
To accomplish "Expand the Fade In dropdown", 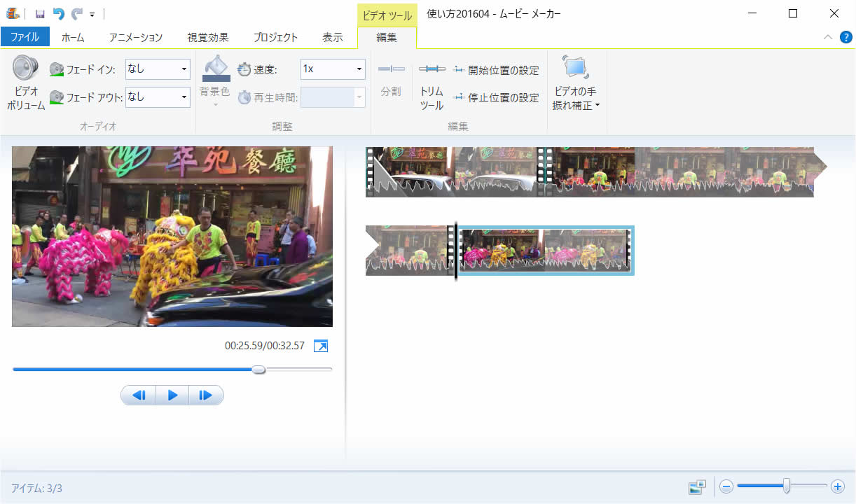I will pos(184,69).
